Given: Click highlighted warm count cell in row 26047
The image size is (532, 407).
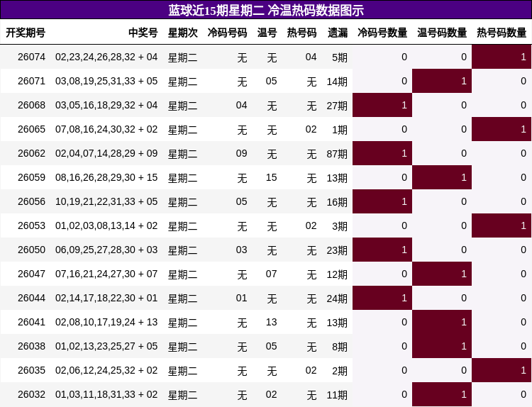Looking at the screenshot, I should (442, 274).
